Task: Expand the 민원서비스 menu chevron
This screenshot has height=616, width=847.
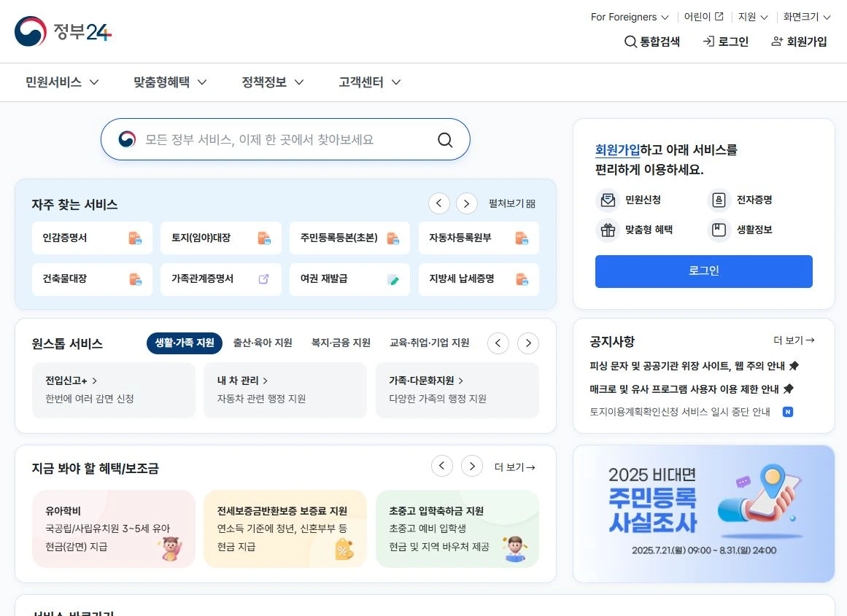Action: pos(94,82)
